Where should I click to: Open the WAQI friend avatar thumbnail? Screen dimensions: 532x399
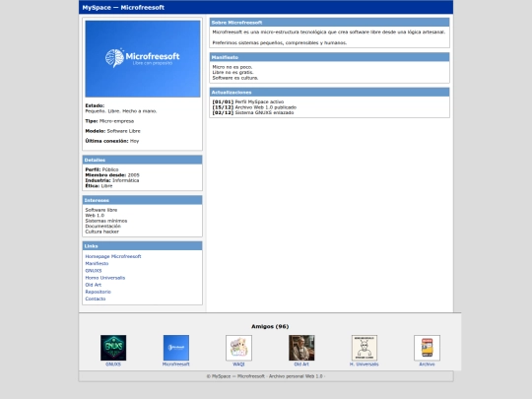[x=238, y=348]
